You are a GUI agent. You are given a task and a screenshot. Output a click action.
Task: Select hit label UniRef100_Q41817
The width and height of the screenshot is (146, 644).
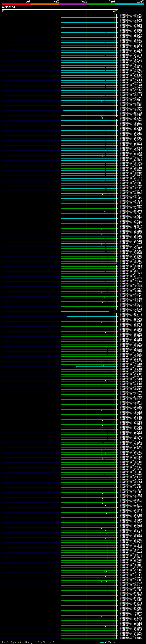[131, 178]
